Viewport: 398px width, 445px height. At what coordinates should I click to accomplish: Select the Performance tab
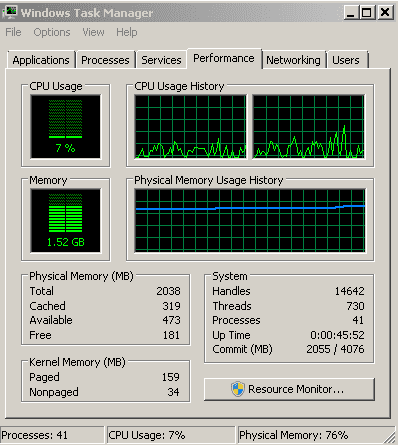tap(224, 59)
